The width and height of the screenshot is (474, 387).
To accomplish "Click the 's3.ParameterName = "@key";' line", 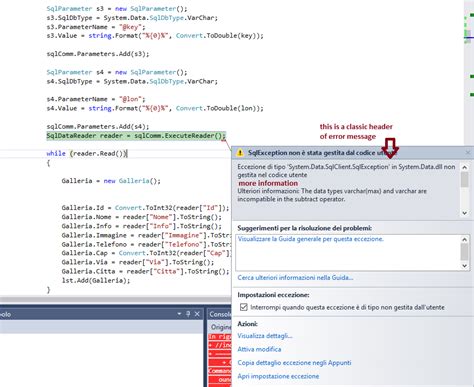I will (96, 27).
